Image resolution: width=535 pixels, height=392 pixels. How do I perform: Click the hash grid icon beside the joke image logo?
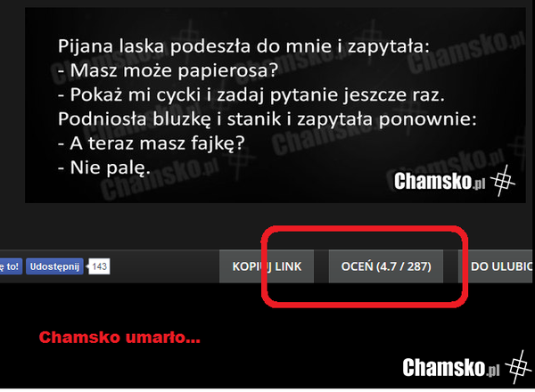pos(503,180)
